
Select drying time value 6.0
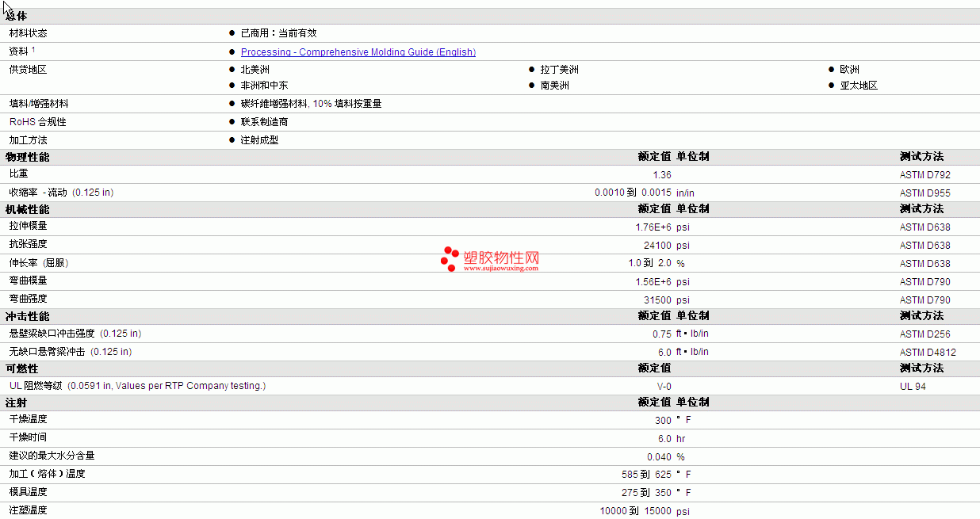click(x=665, y=439)
